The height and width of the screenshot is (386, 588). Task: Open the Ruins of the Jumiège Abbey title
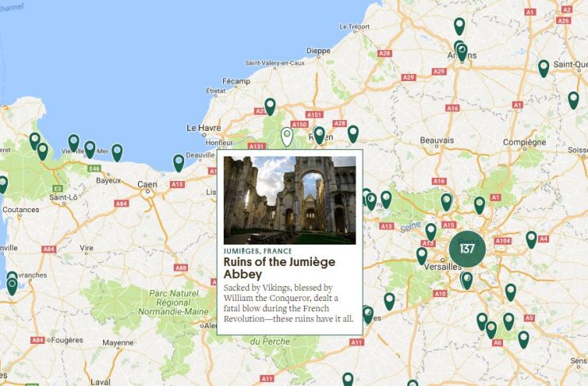coord(279,268)
